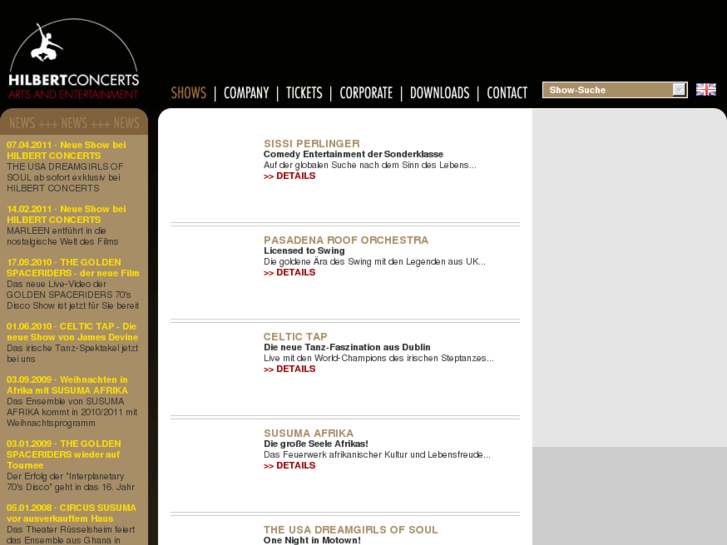727x545 pixels.
Task: Open 03.09.2009 Weihnachten in Afrika news
Action: pyautogui.click(x=67, y=385)
